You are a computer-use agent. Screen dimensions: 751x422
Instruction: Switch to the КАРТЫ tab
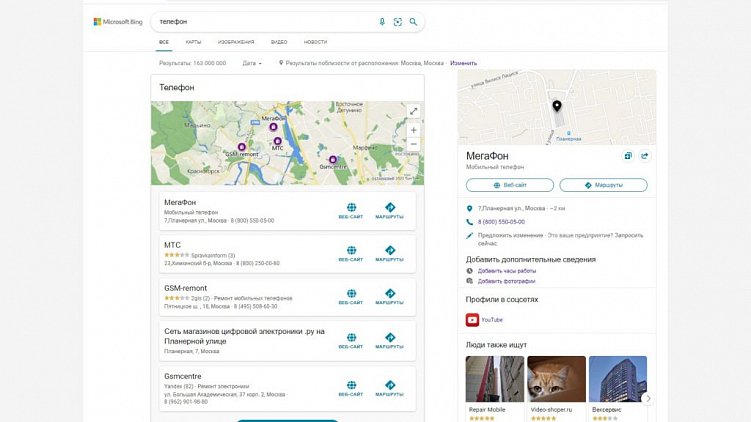193,42
